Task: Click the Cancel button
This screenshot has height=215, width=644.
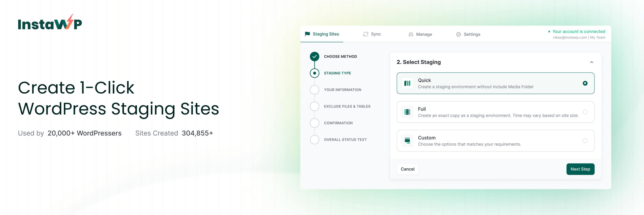Action: 408,169
